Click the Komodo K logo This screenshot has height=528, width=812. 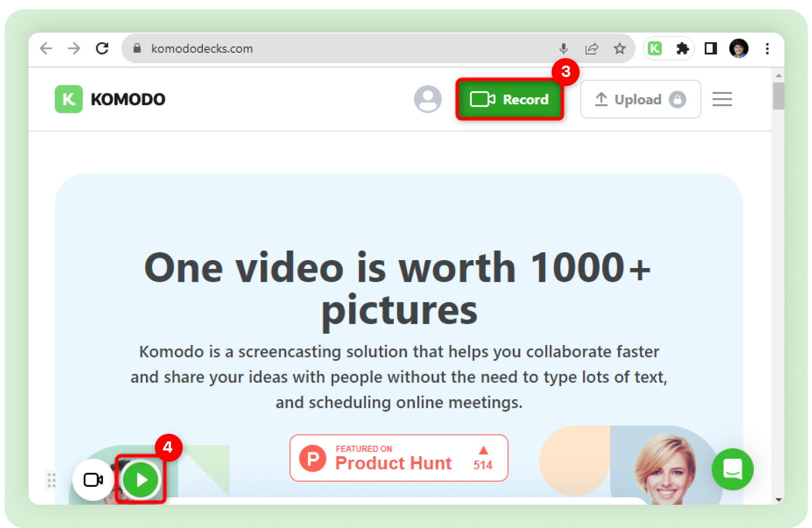tap(69, 99)
